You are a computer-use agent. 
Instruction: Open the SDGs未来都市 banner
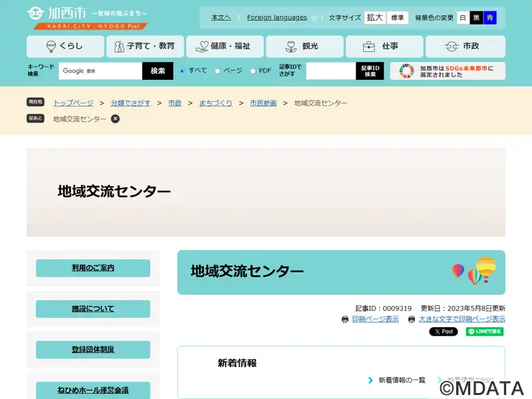(447, 71)
